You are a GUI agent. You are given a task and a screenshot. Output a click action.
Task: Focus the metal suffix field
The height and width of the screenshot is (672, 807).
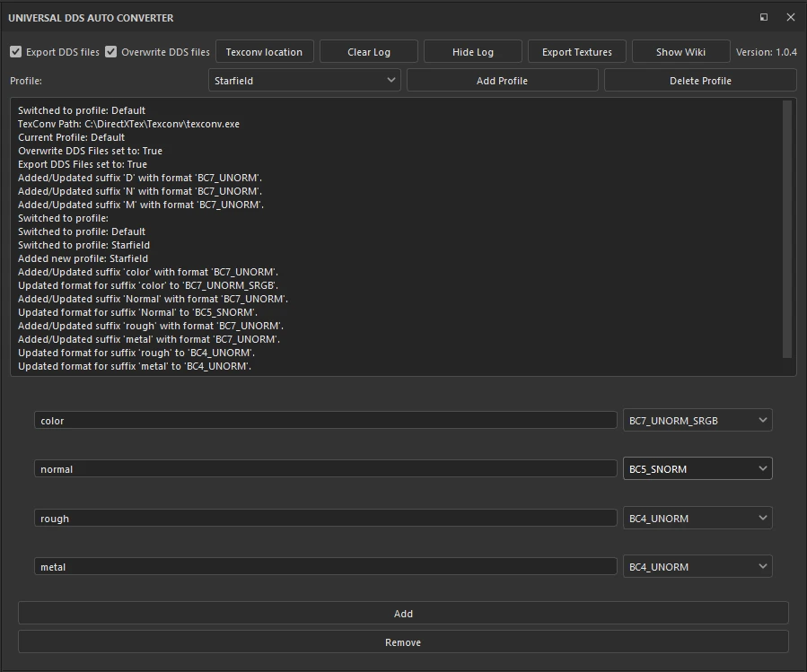point(325,566)
